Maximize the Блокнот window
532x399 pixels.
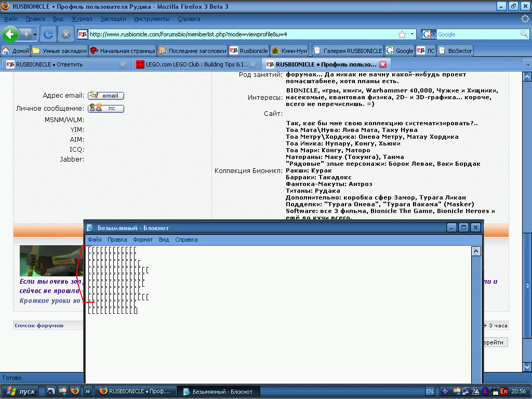point(463,228)
